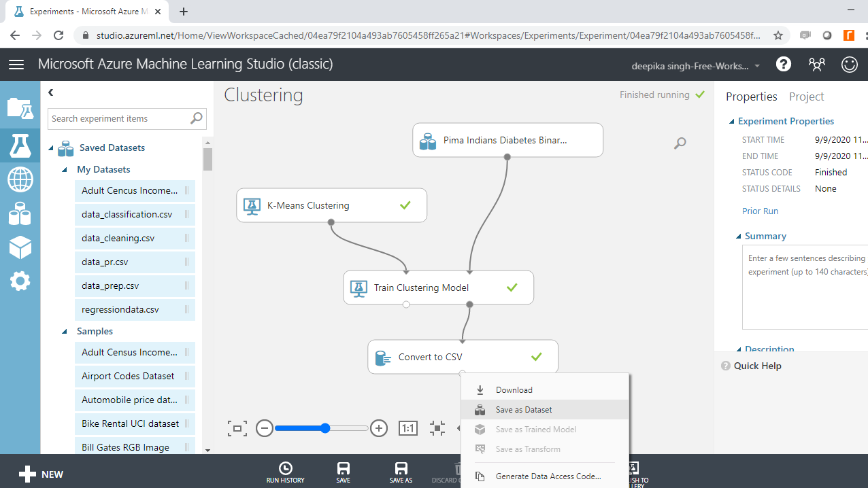Open the hamburger navigation menu

16,65
